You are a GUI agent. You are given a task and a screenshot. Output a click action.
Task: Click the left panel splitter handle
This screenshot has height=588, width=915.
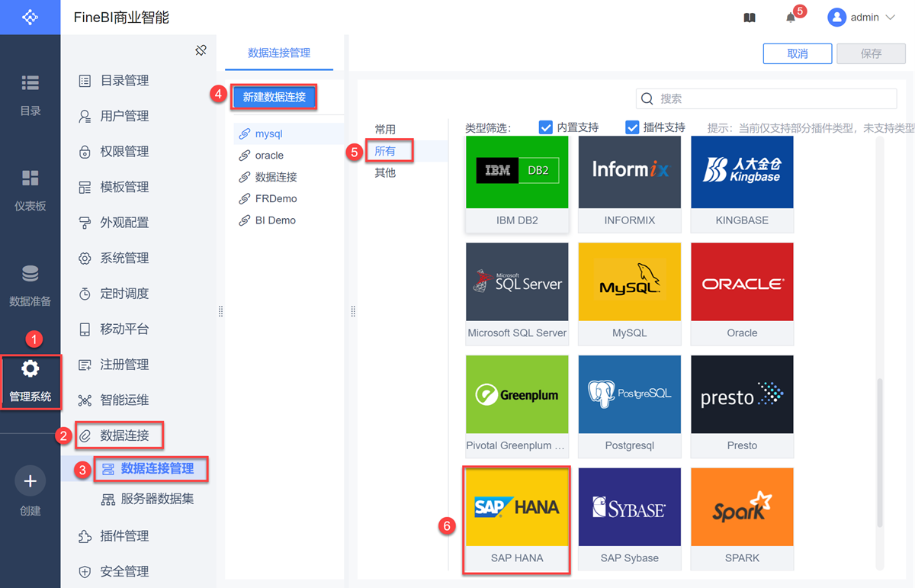220,311
